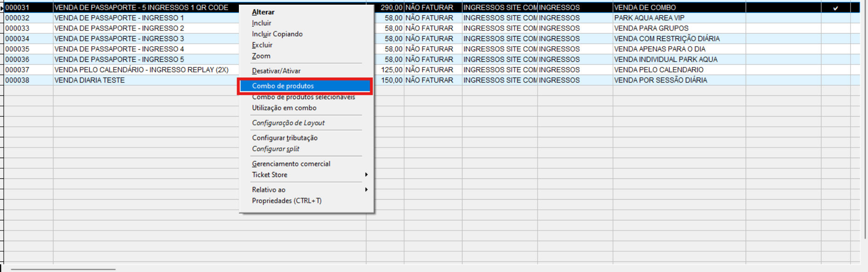The image size is (868, 272).
Task: Open 'Propriedades (CTRL+T)' menu item
Action: coord(287,201)
